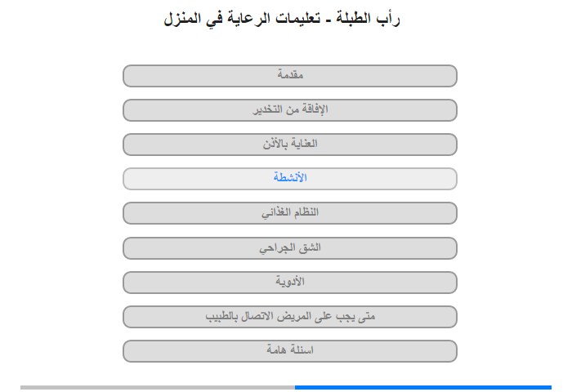Select the العناية بالأذن button
Viewport: 572px width, 392px height.
pyautogui.click(x=290, y=145)
